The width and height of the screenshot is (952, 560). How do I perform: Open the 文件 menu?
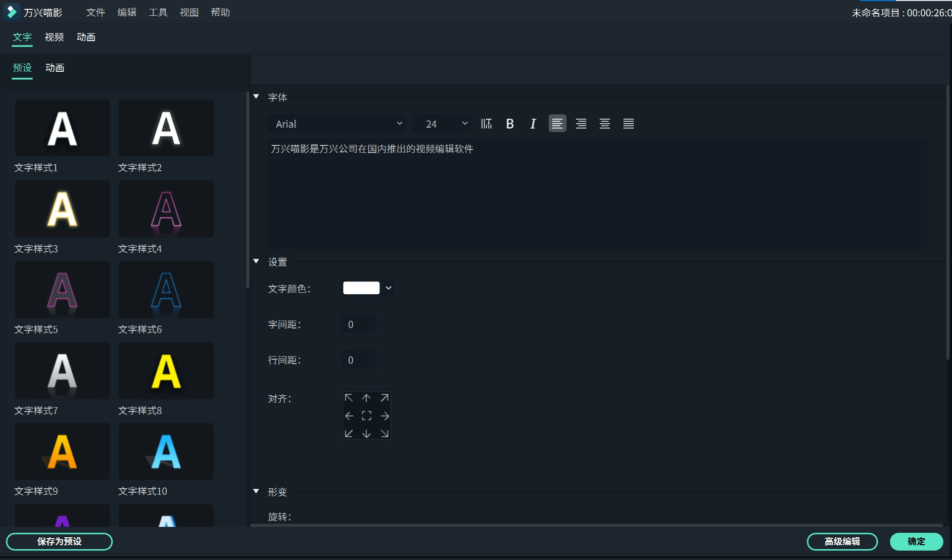[x=95, y=12]
